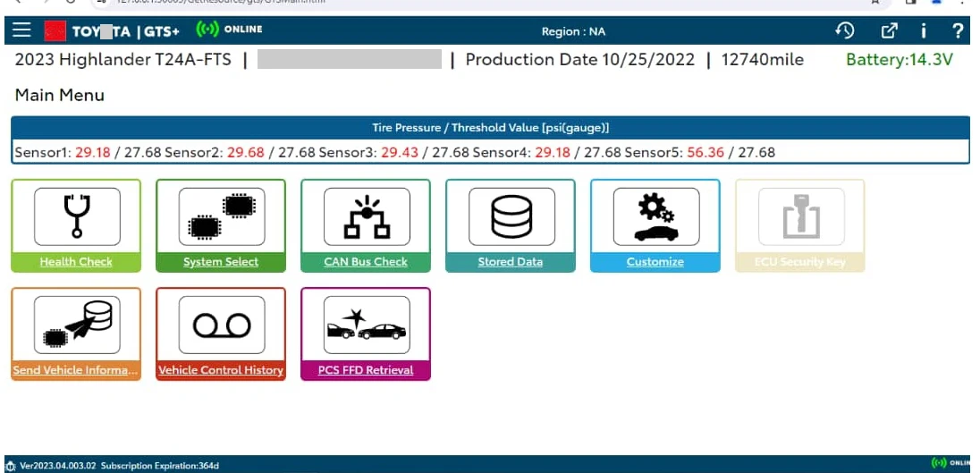Open the Health Check link
The image size is (980, 473).
(76, 262)
